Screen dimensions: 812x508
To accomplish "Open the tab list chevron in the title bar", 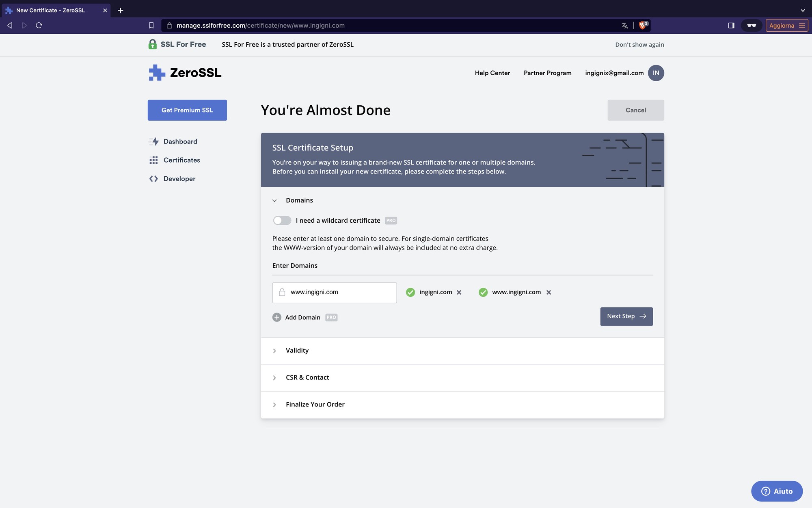I will 803,11.
